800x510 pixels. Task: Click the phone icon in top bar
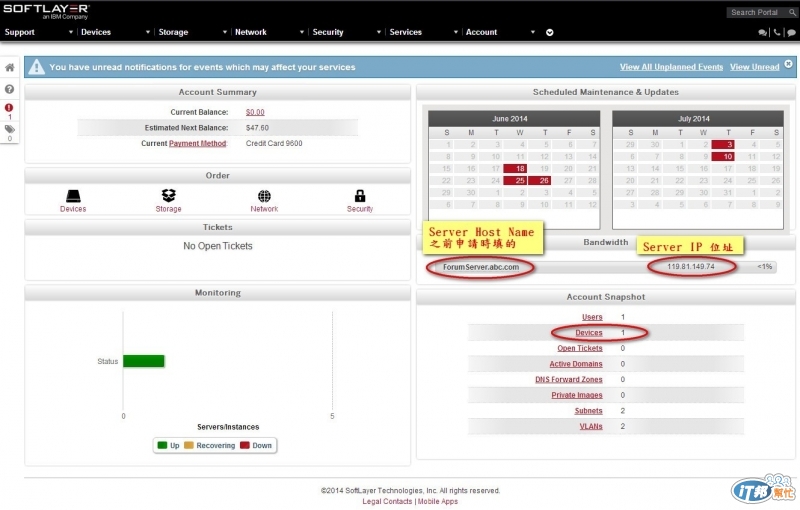(x=777, y=32)
